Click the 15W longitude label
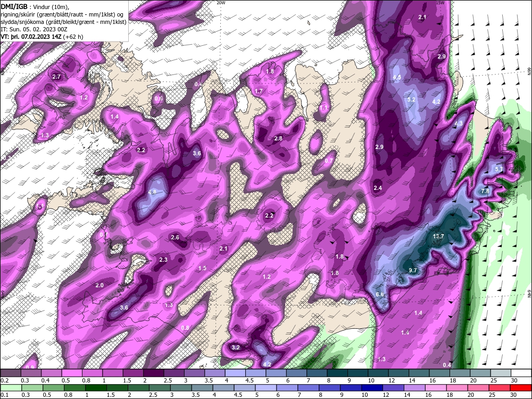 click(x=440, y=2)
